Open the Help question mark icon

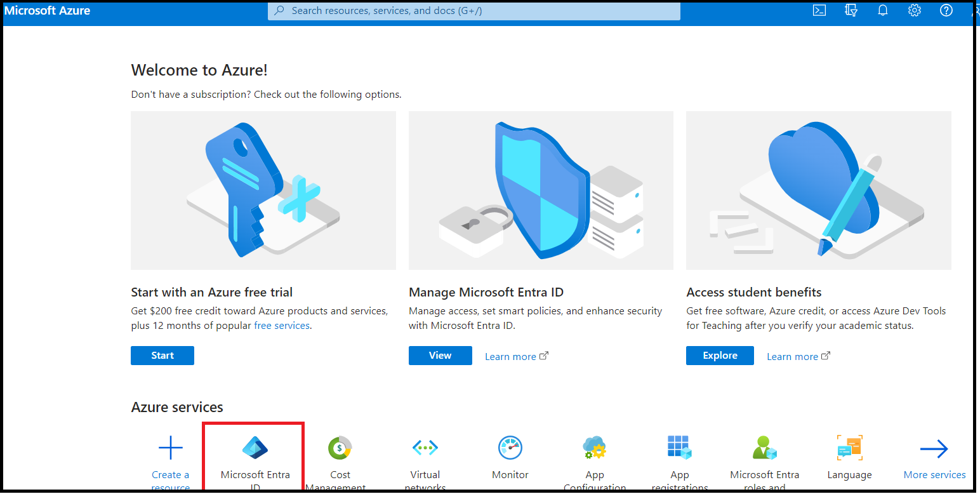point(946,10)
